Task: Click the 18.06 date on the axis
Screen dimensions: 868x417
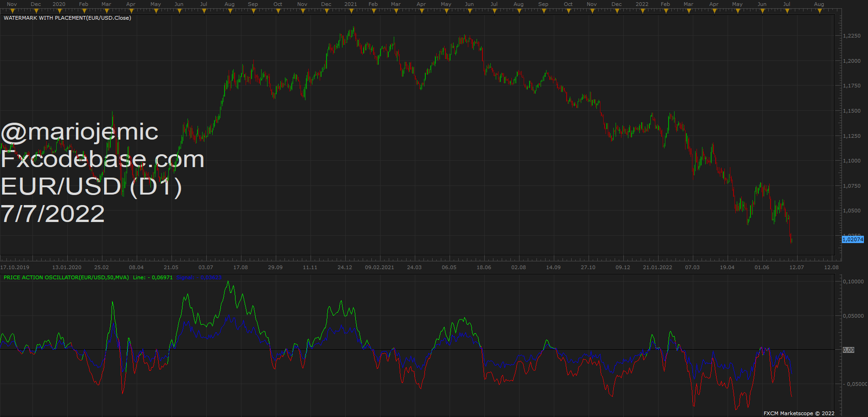Action: pyautogui.click(x=484, y=267)
